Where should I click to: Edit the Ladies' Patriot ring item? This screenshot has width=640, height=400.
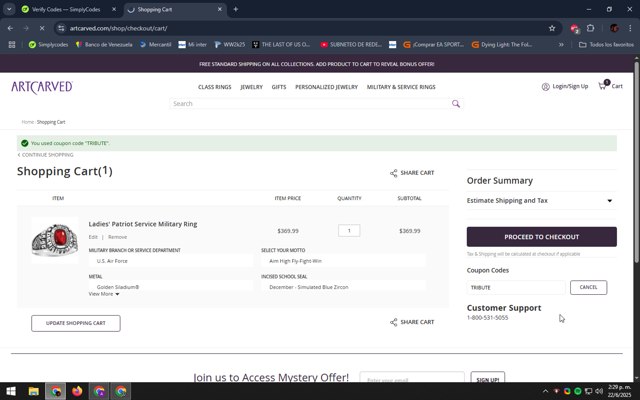click(93, 237)
